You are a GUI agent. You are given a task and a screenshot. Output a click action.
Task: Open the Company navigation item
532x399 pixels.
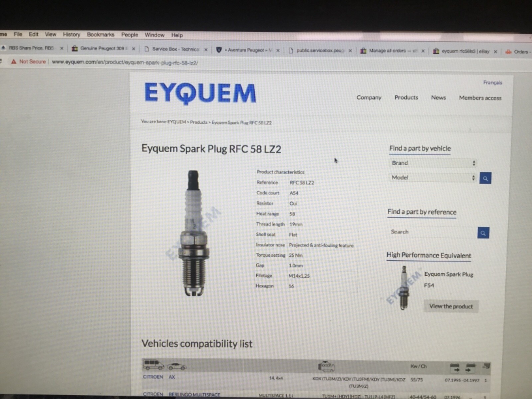[x=369, y=97]
